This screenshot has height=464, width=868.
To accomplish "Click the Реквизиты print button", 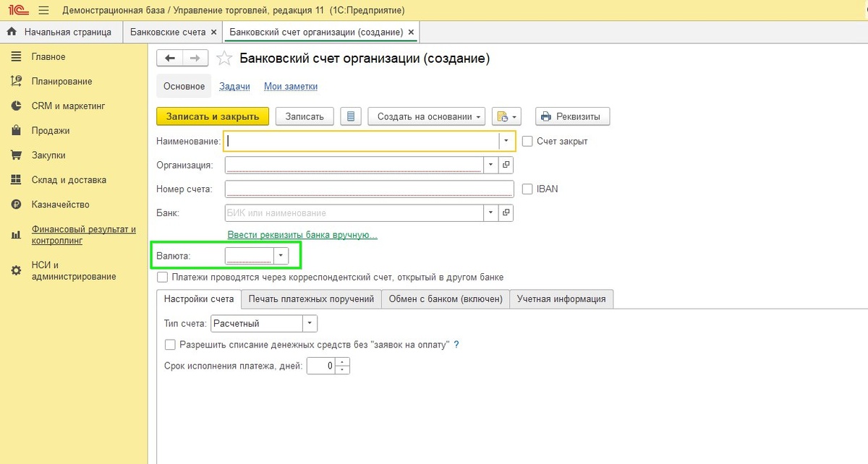I will pyautogui.click(x=573, y=116).
